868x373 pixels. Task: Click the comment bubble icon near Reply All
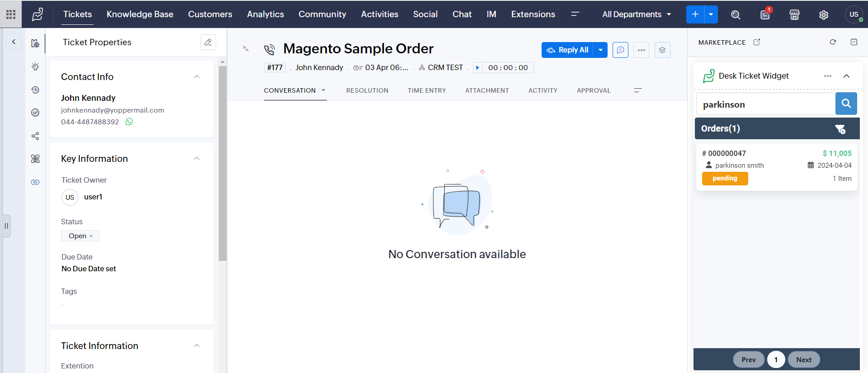coord(620,50)
